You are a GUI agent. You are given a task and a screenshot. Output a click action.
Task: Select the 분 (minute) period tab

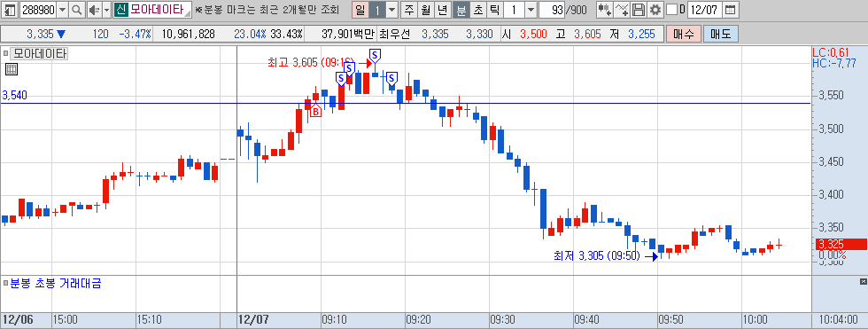(x=461, y=10)
